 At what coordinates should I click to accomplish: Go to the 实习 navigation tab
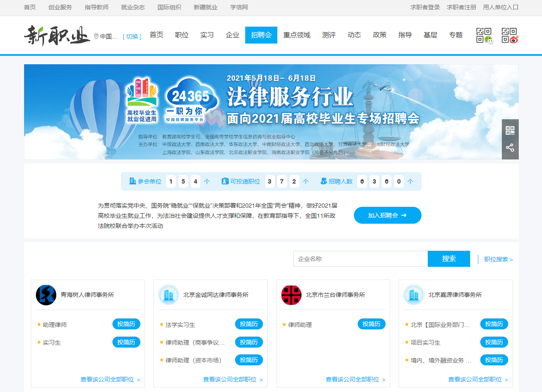tap(207, 35)
